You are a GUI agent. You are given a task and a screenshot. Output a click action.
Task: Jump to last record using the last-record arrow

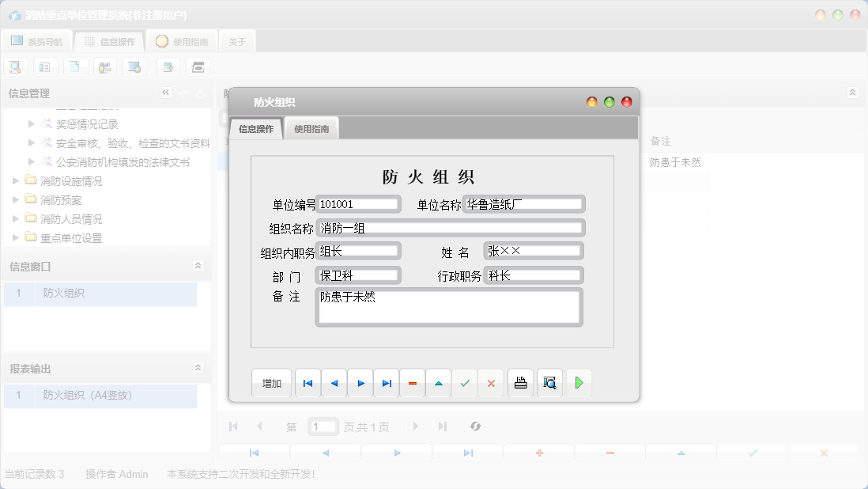tap(386, 383)
